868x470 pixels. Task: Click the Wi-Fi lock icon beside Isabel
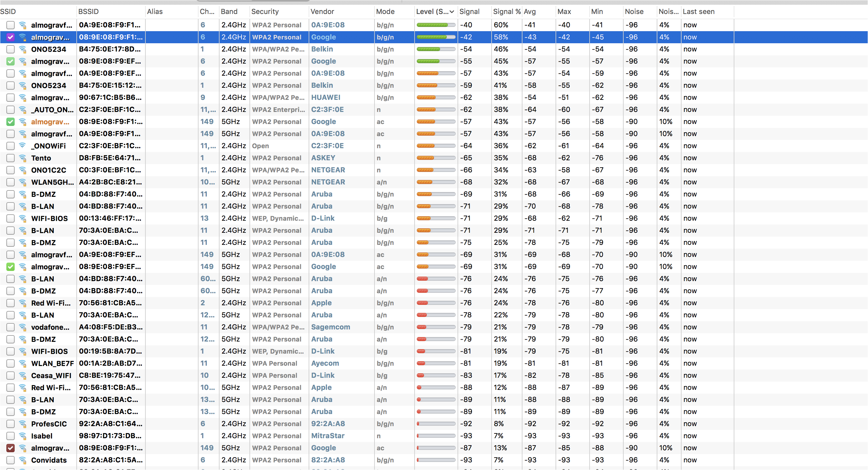coord(23,436)
